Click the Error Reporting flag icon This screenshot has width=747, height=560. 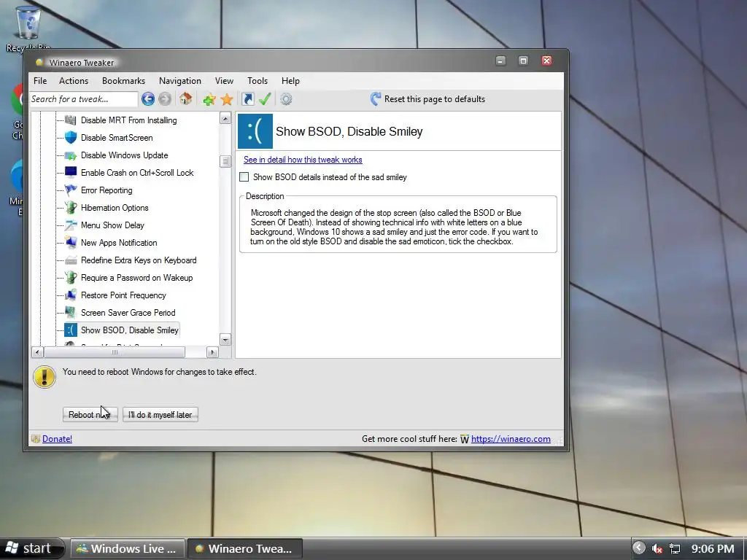click(71, 190)
